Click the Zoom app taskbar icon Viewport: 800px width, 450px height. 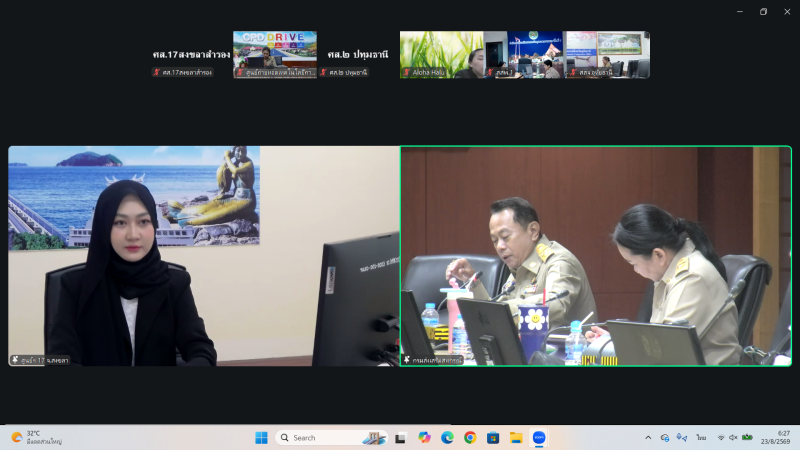point(539,438)
